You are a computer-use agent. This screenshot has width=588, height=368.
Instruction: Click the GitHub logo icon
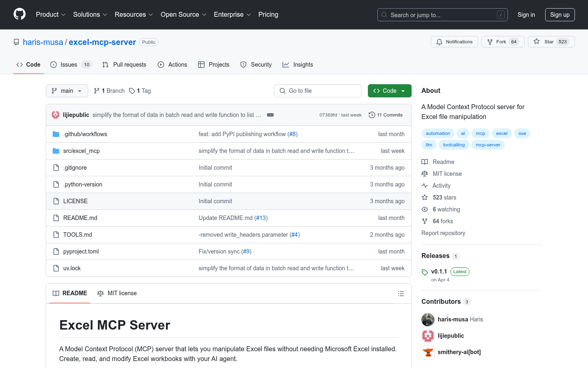click(x=20, y=14)
